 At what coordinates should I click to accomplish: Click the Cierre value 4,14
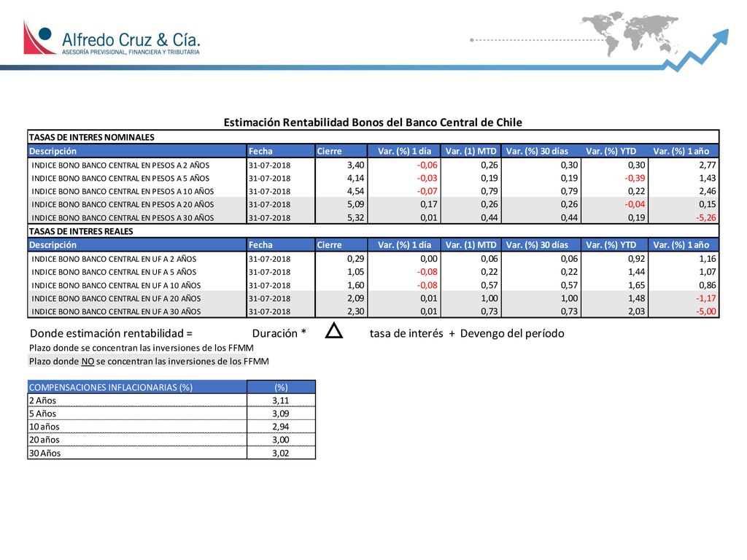[x=355, y=178]
